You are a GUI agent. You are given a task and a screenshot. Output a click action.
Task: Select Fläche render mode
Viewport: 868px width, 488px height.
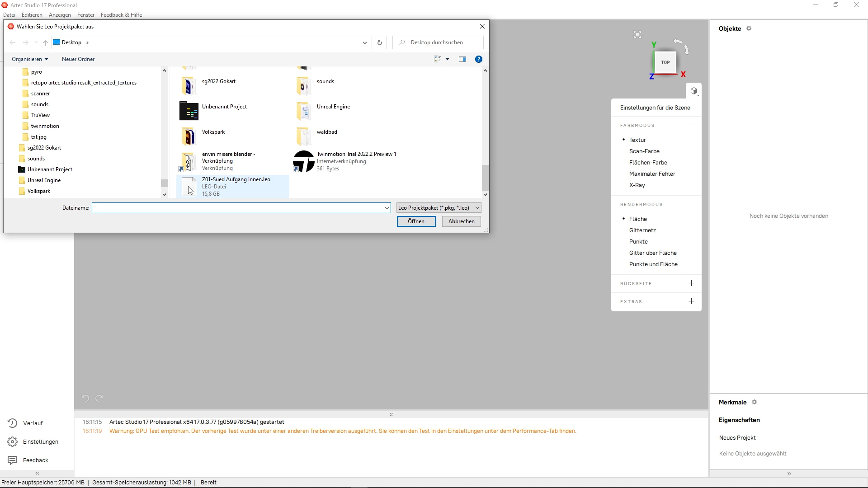point(638,219)
